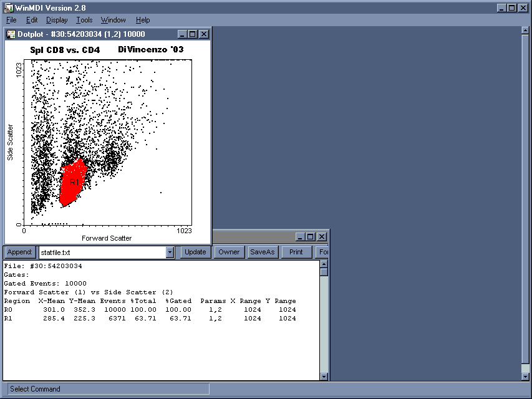Click the Dotplot window's title bar icon

11,34
